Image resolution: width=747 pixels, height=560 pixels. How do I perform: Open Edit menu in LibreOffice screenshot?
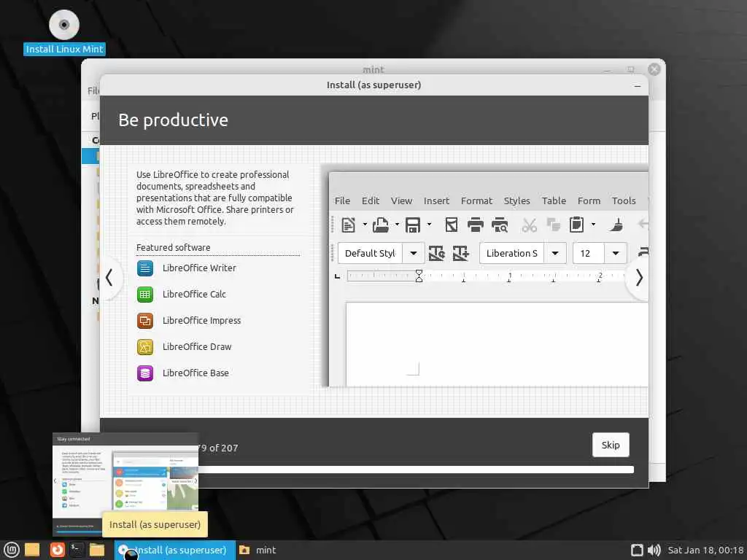click(x=370, y=201)
